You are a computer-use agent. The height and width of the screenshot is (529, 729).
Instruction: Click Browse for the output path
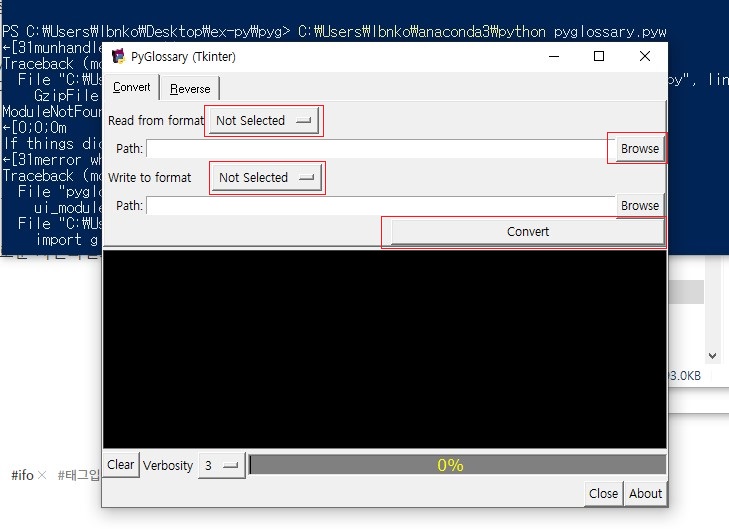[640, 205]
